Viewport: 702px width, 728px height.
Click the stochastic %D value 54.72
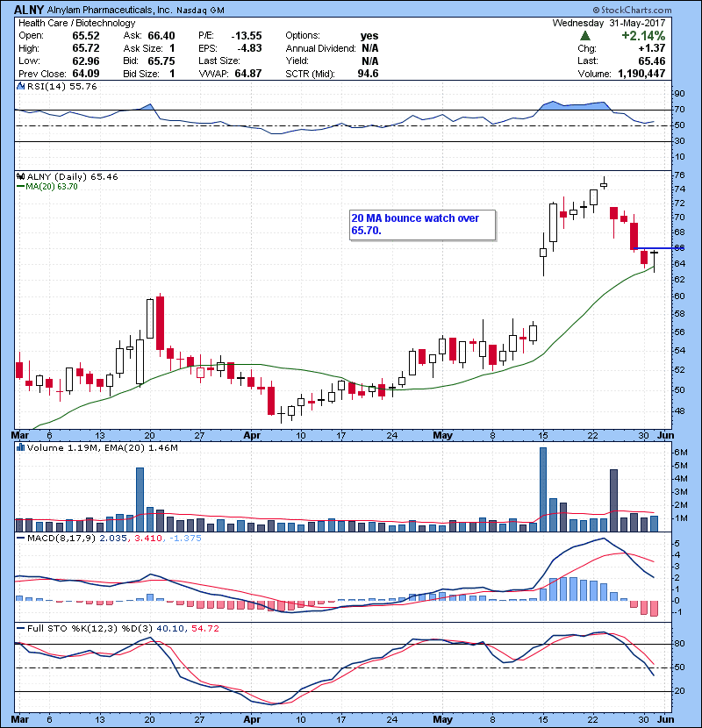[x=204, y=628]
